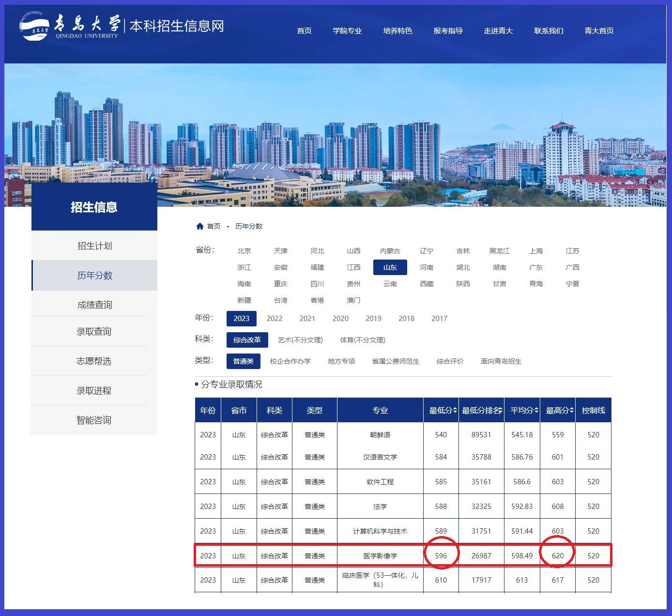Open 学院专业 navigation menu

[347, 31]
